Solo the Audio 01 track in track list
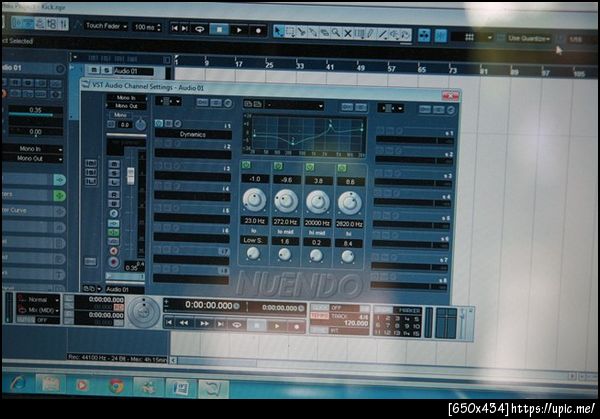This screenshot has width=600, height=419. pos(106,70)
